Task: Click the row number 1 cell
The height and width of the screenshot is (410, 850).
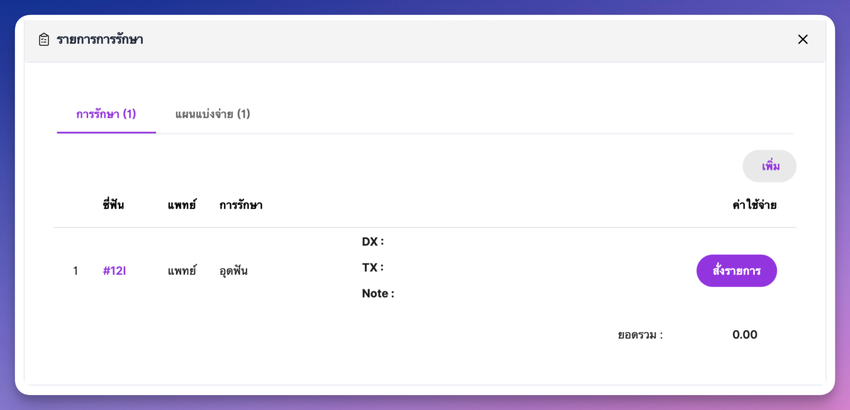Action: pyautogui.click(x=75, y=271)
